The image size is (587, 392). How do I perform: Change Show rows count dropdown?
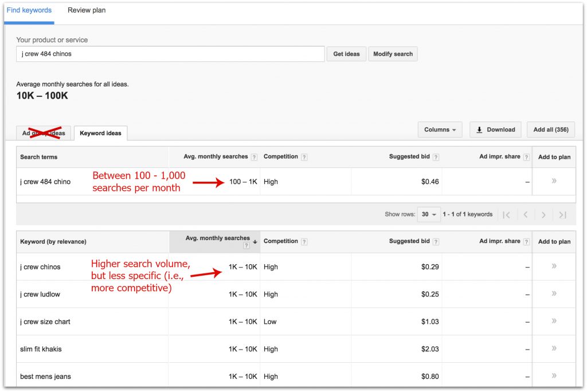(x=429, y=214)
